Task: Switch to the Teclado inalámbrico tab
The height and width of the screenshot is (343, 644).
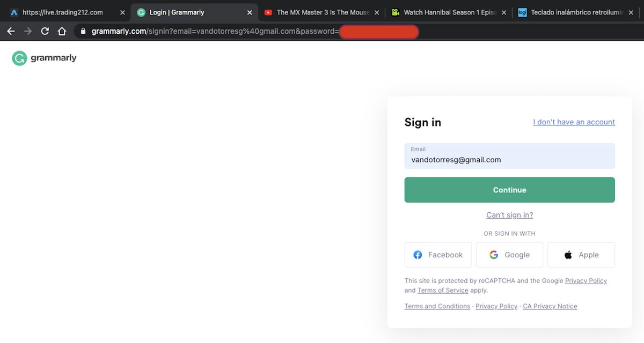Action: tap(574, 12)
